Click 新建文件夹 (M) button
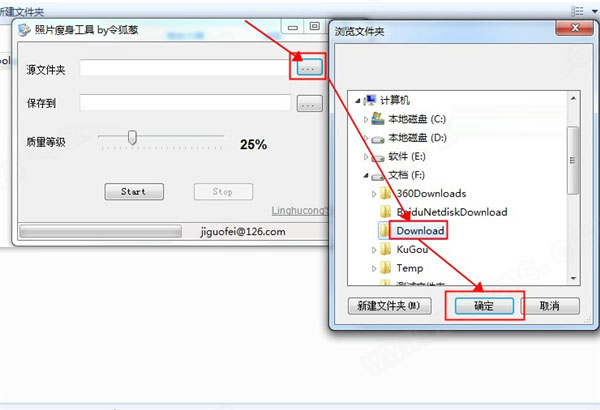Viewport: 600px width, 410px height. tap(390, 306)
